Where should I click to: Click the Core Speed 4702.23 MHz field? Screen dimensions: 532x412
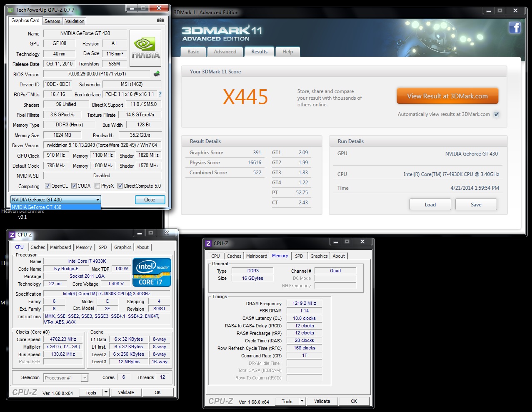click(x=63, y=339)
